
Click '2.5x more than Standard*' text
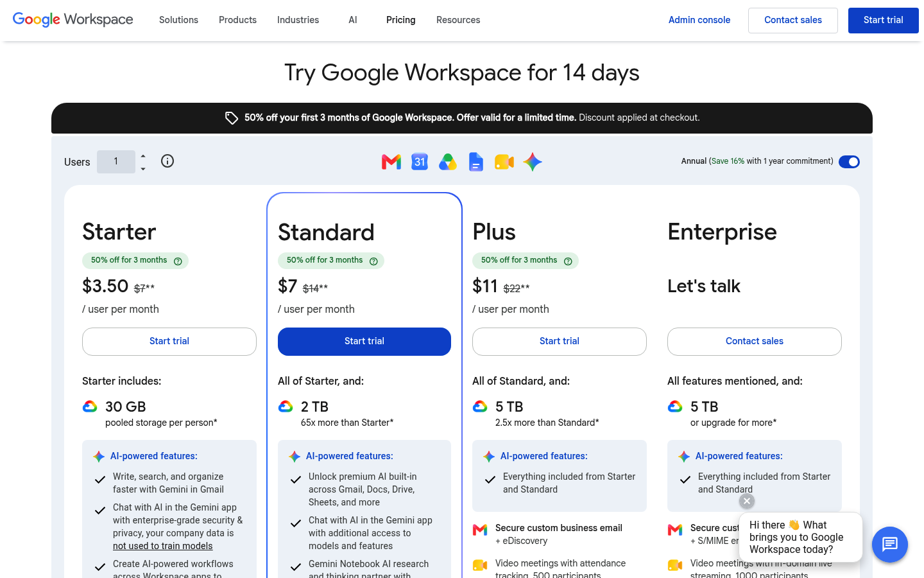(547, 423)
